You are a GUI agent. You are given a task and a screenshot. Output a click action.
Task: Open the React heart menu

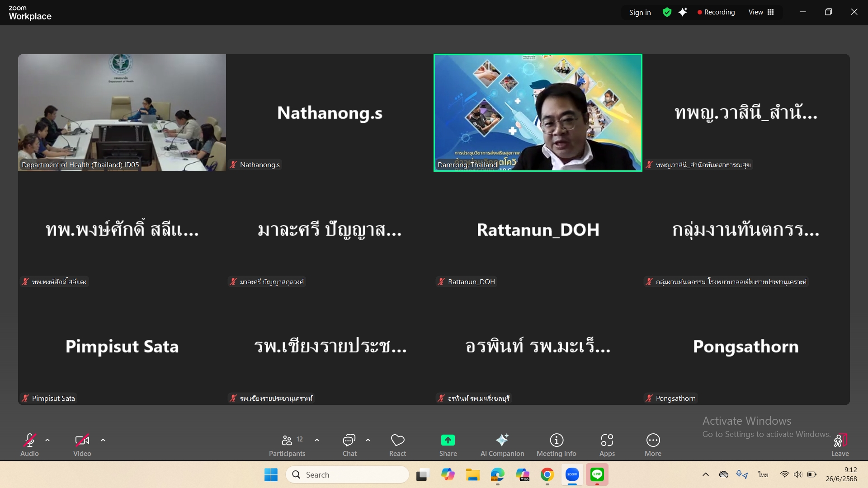pyautogui.click(x=398, y=445)
